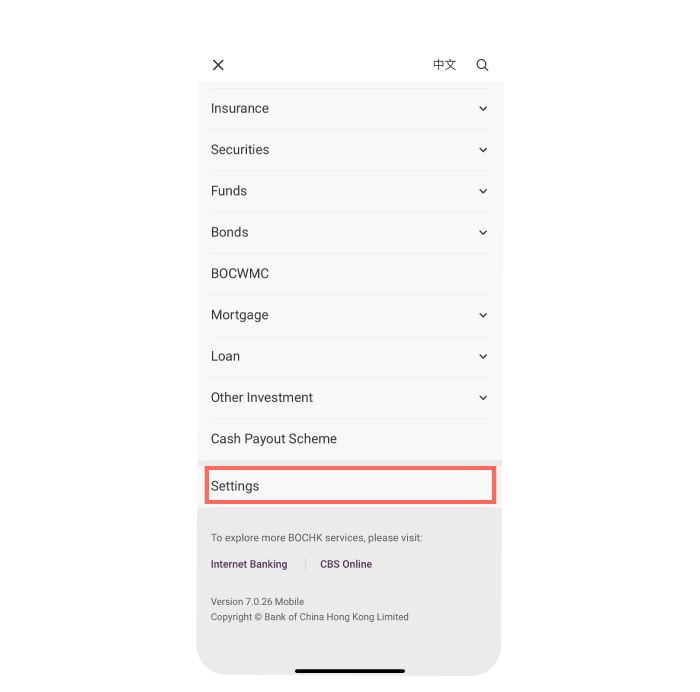Select the Funds menu label
Viewport: 700px width, 692px height.
pos(229,191)
